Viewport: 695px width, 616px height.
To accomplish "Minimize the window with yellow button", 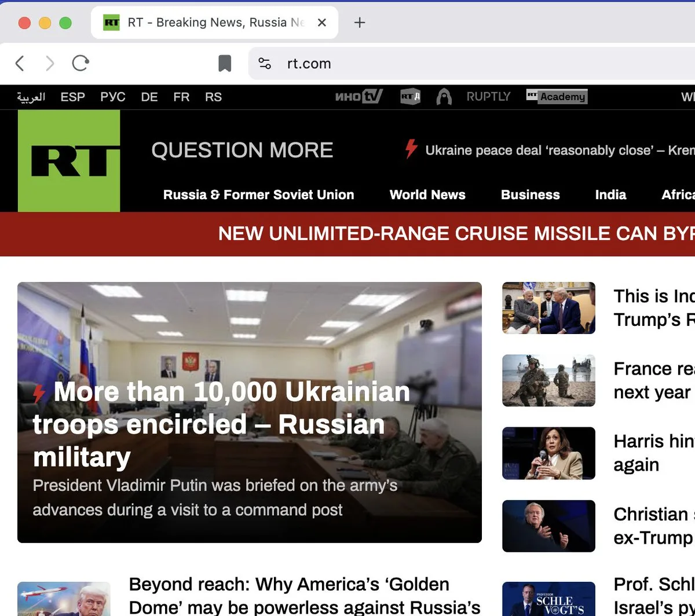I will 45,23.
